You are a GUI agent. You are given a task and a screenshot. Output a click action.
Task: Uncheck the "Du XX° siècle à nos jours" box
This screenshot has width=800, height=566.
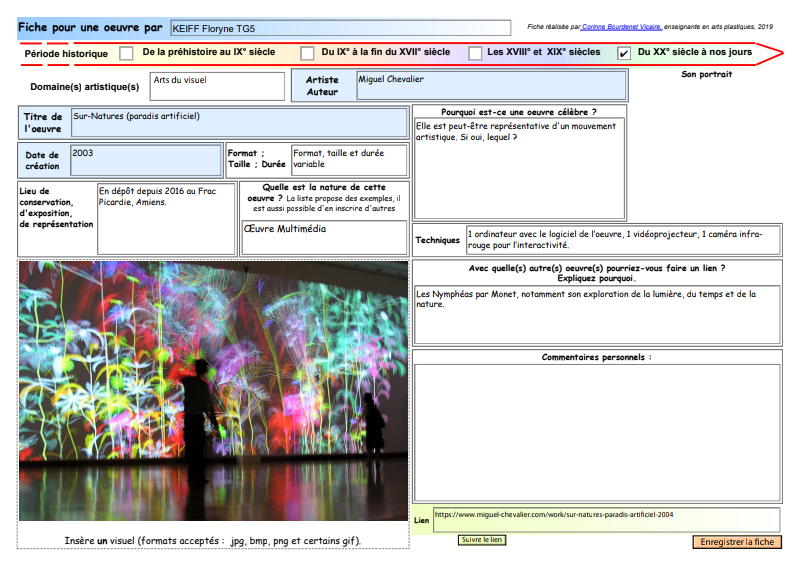(624, 53)
